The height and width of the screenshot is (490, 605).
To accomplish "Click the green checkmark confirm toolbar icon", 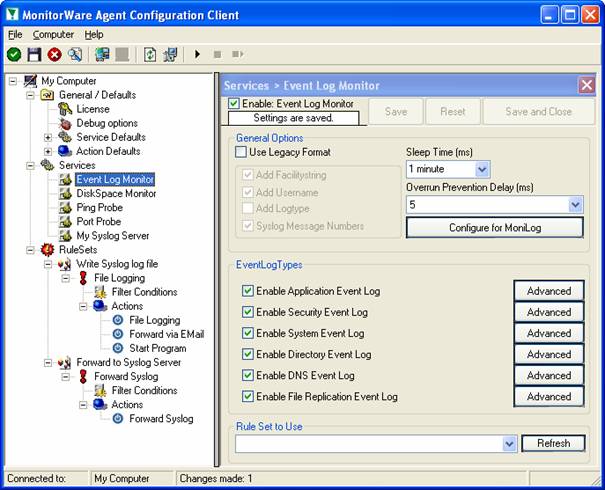I will coord(14,54).
